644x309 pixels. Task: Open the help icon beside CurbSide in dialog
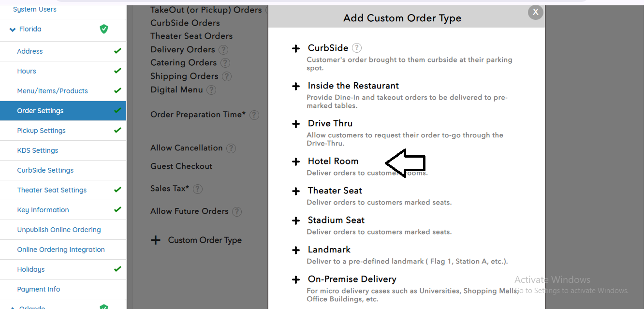click(356, 48)
